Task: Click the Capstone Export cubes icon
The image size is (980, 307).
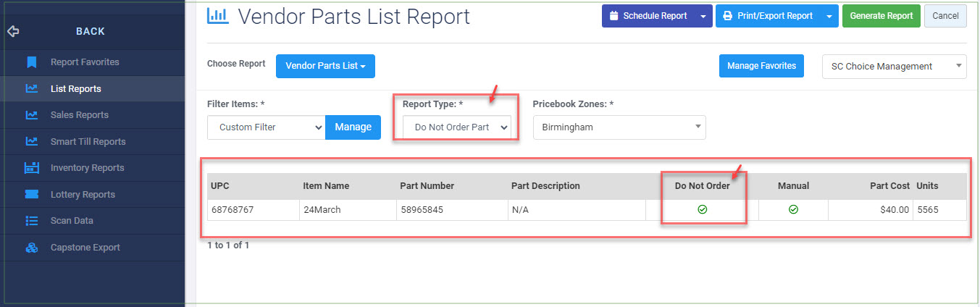Action: click(32, 248)
